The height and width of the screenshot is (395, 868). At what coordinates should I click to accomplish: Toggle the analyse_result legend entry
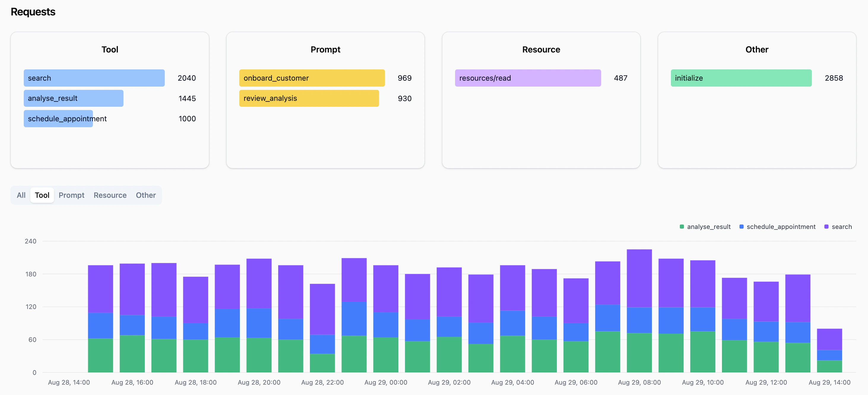(x=709, y=227)
